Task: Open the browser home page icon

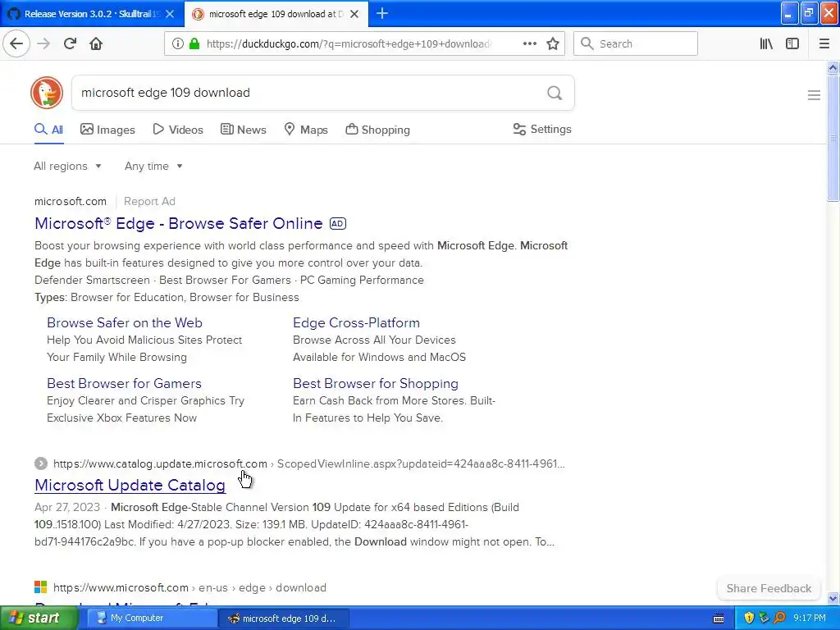Action: 96,43
